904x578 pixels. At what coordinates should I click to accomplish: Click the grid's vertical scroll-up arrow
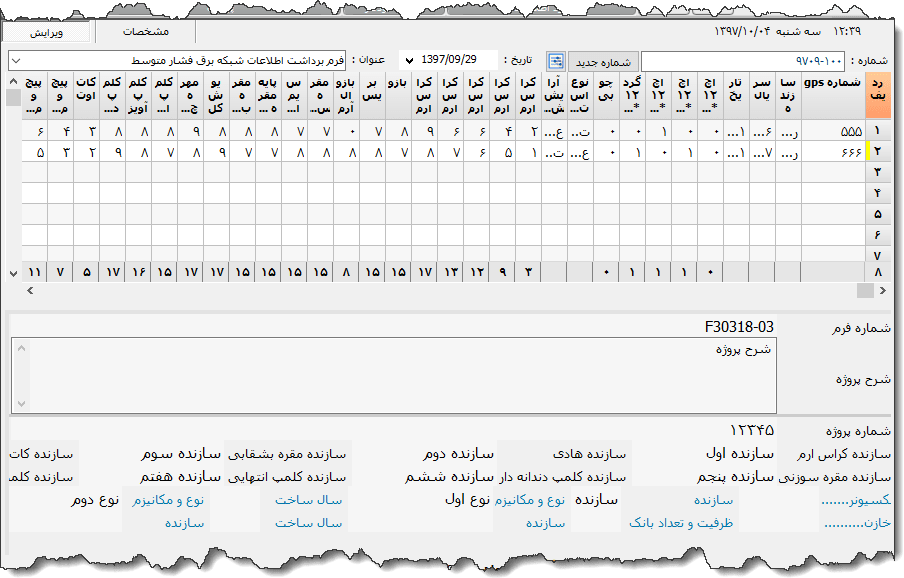pyautogui.click(x=13, y=97)
